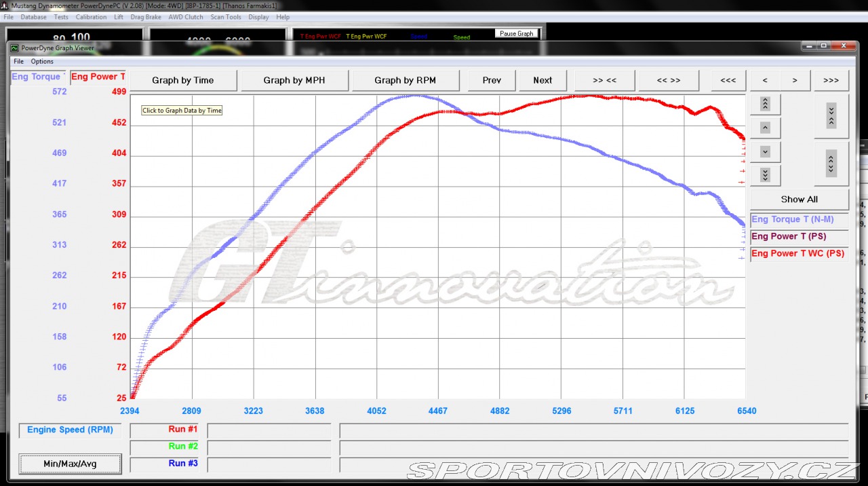This screenshot has width=868, height=486.
Task: Open Display menu in main window
Action: coord(258,17)
